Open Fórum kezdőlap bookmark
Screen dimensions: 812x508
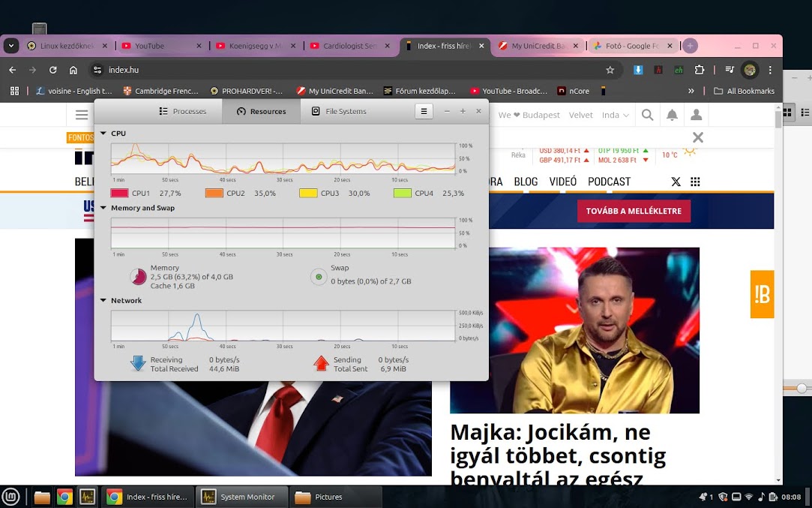click(419, 91)
